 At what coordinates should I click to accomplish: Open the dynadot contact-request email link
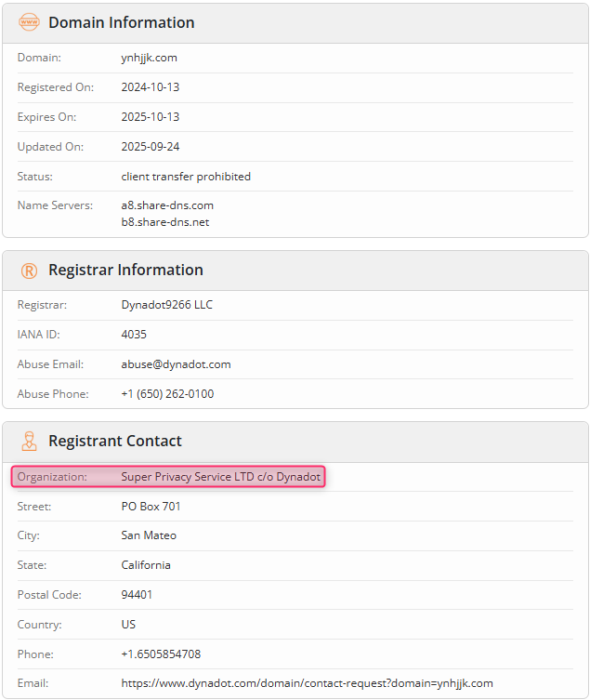(x=307, y=683)
